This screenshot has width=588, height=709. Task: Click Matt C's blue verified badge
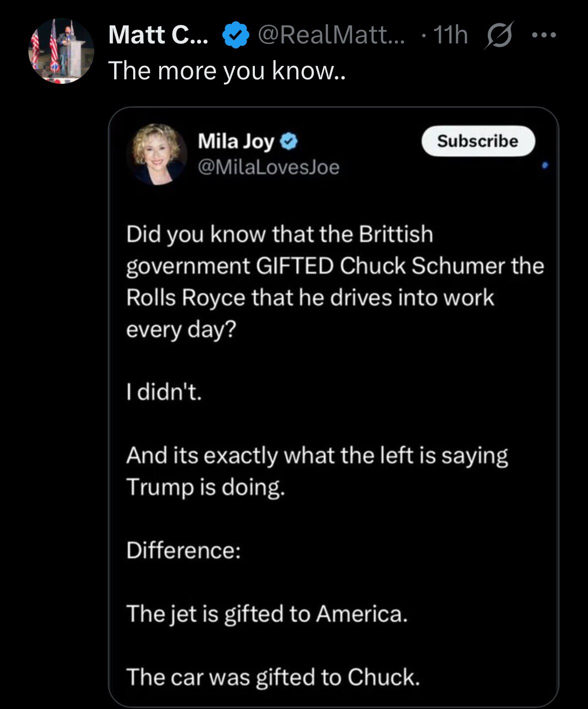click(x=235, y=36)
